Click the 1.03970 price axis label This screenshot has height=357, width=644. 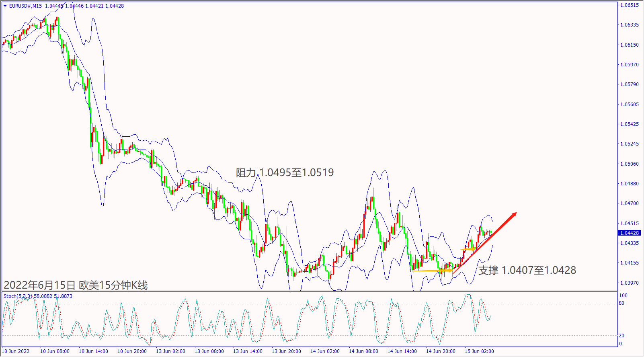pyautogui.click(x=629, y=283)
